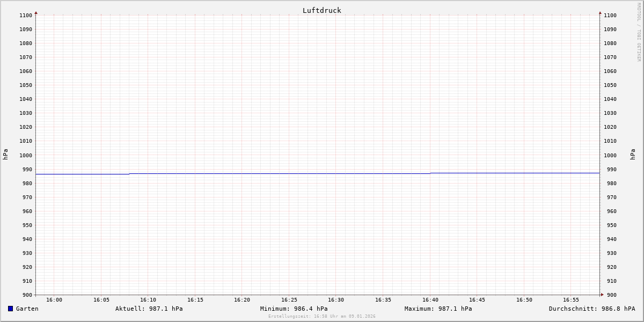The width and height of the screenshot is (644, 322).
Task: Select the Minimum 986.4 hPa value
Action: pos(294,309)
